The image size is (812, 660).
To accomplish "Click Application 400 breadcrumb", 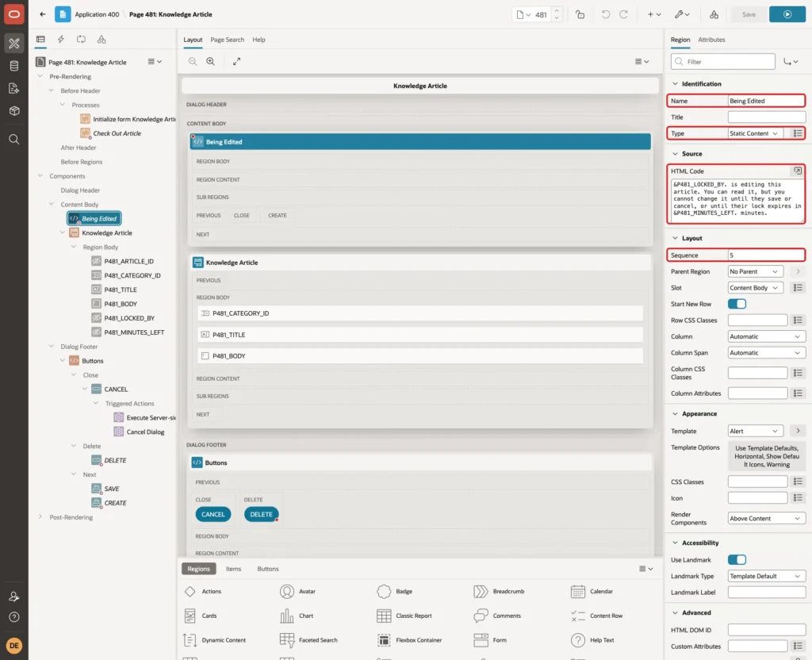I will tap(97, 14).
